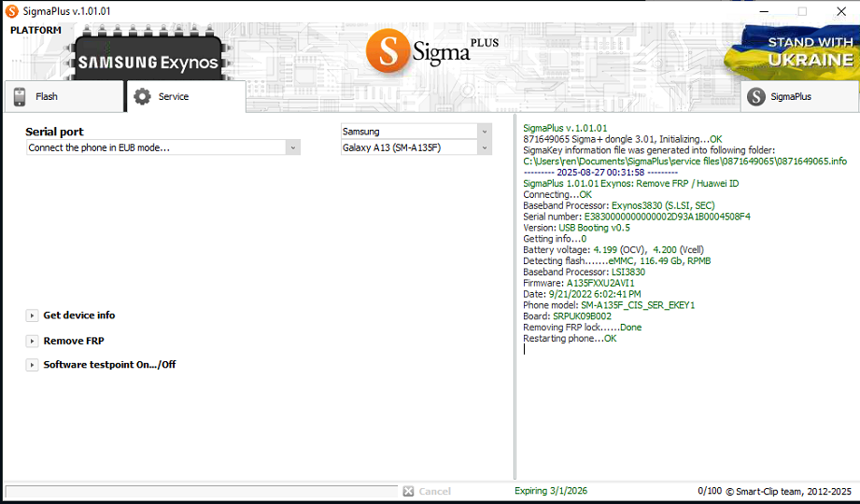
Task: Click the 2025-08-27 timestamp separator line
Action: (600, 173)
